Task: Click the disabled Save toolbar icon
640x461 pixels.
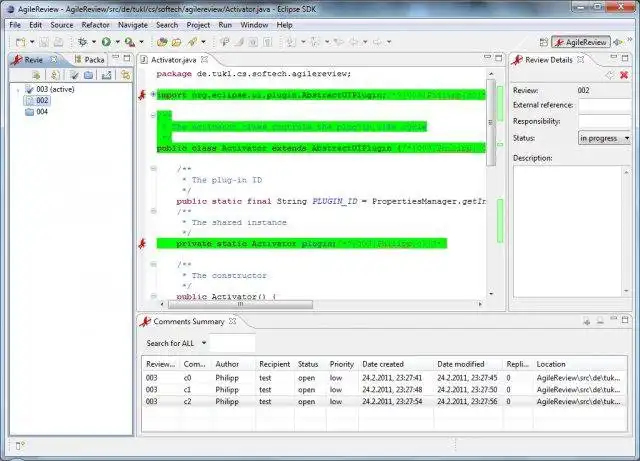Action: coord(44,42)
